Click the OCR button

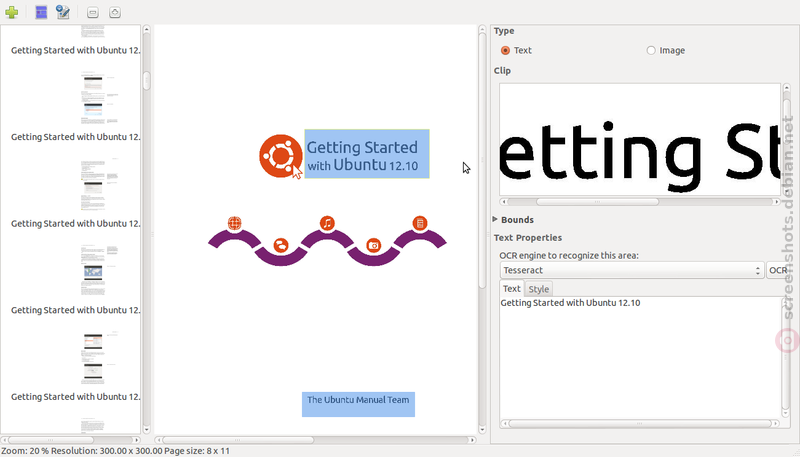(779, 270)
